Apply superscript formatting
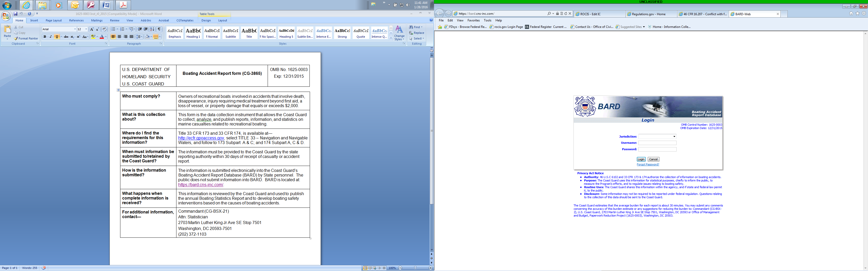 point(78,37)
